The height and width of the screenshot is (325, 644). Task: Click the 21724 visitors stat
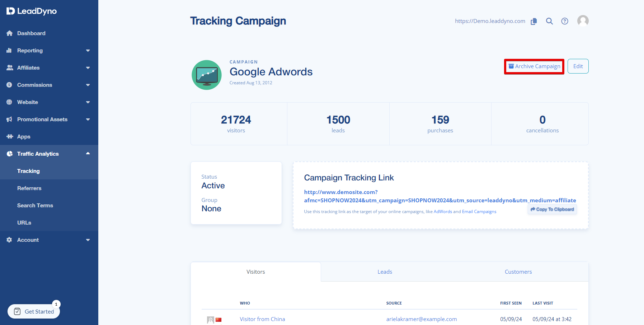coord(236,124)
